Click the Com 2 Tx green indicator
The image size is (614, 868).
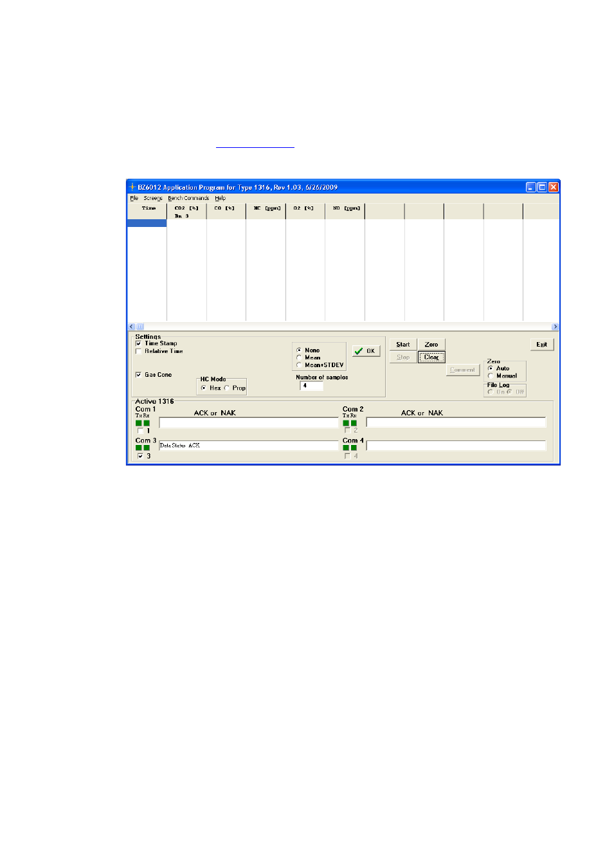click(x=346, y=423)
